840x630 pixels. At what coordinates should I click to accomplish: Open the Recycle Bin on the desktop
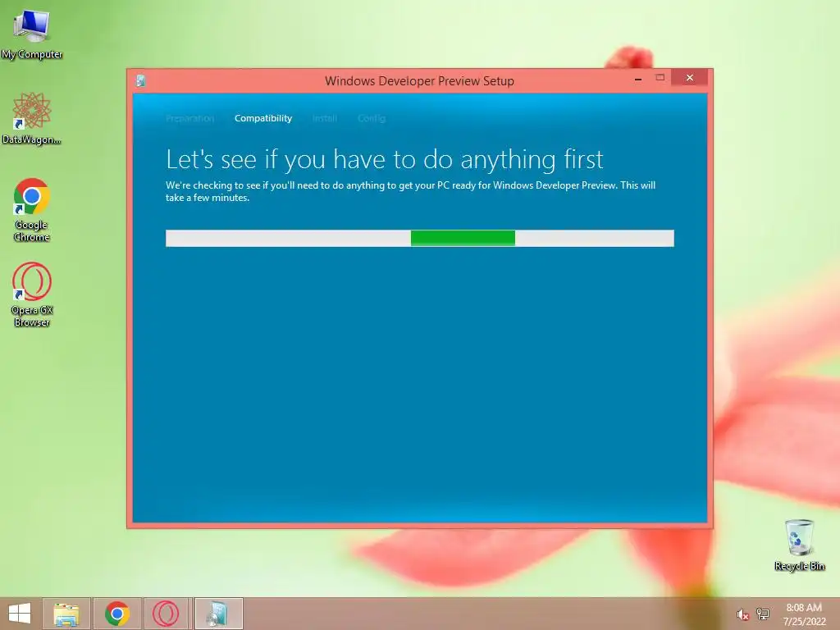799,545
